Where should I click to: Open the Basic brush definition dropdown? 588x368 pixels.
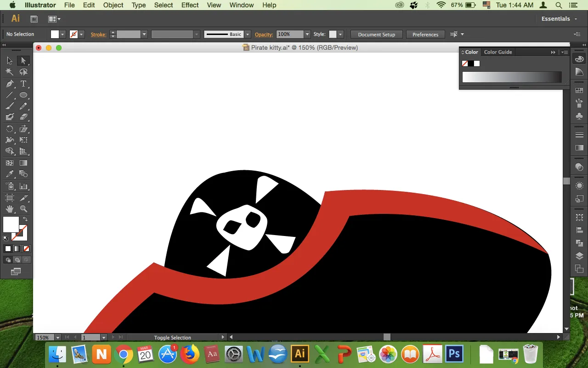click(248, 34)
